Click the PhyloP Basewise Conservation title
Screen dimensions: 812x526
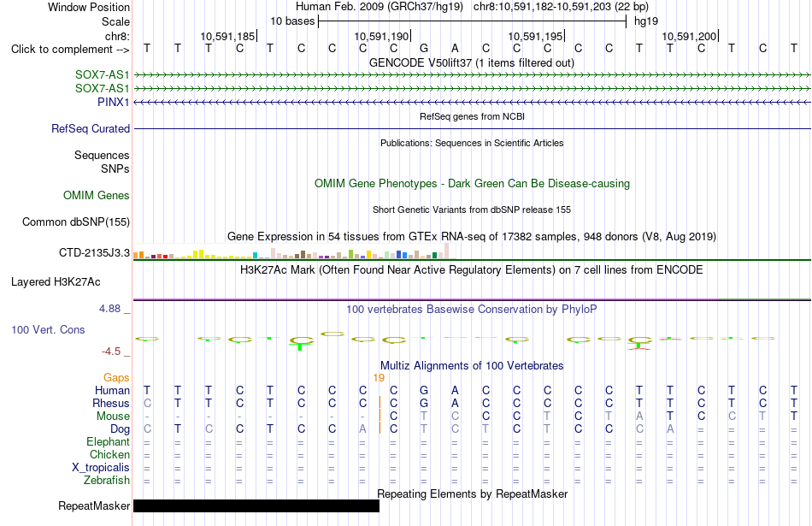[x=472, y=310]
